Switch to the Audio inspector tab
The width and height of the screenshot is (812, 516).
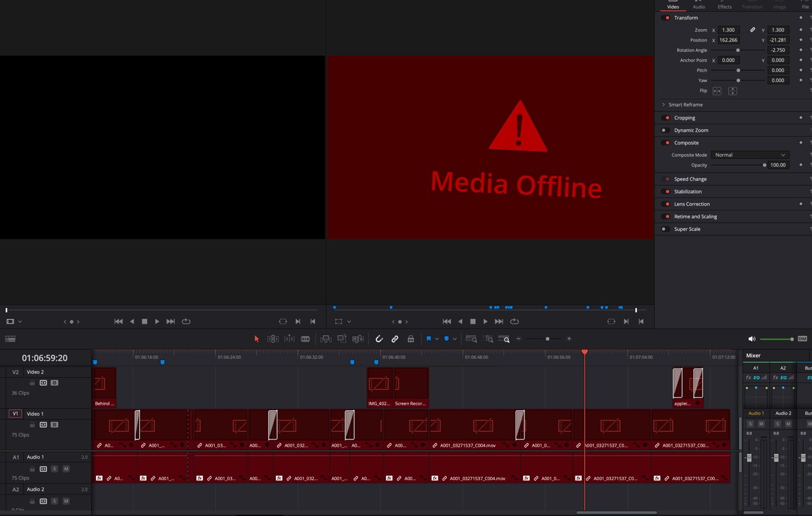[x=698, y=7]
